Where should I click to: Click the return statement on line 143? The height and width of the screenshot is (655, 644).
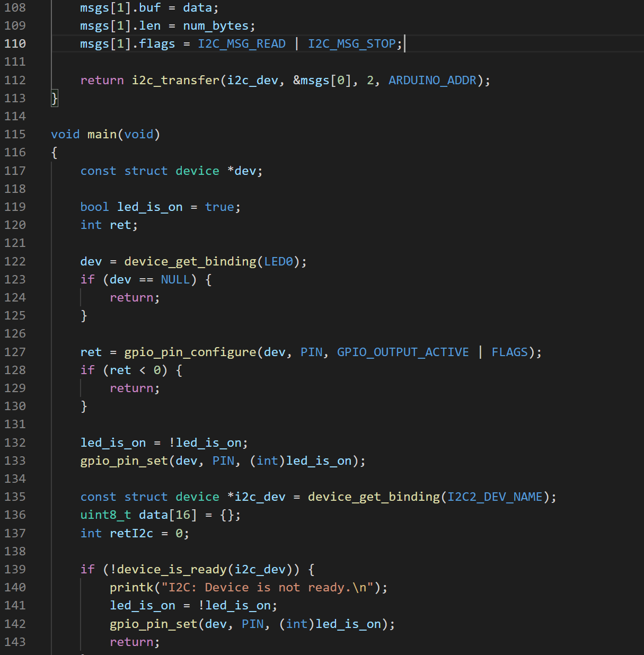(135, 642)
